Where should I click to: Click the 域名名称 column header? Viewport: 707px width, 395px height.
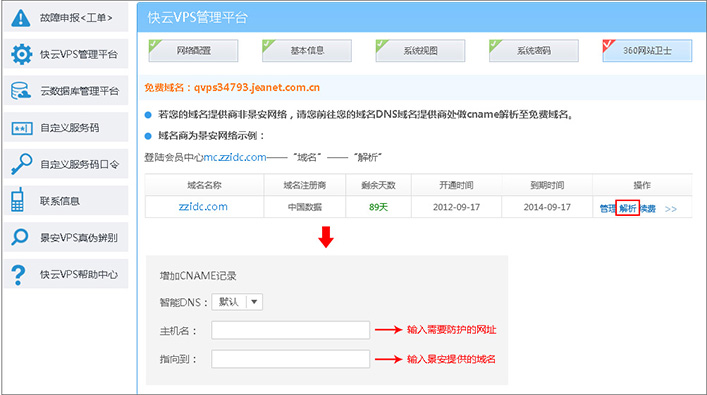(204, 185)
